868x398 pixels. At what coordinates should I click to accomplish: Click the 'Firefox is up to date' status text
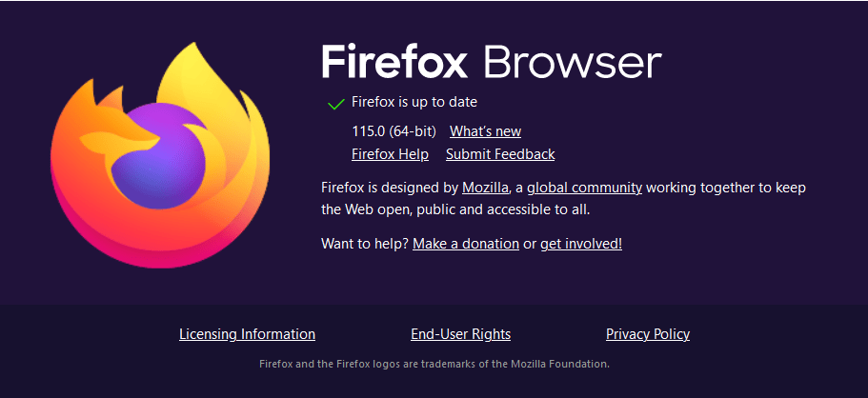414,103
